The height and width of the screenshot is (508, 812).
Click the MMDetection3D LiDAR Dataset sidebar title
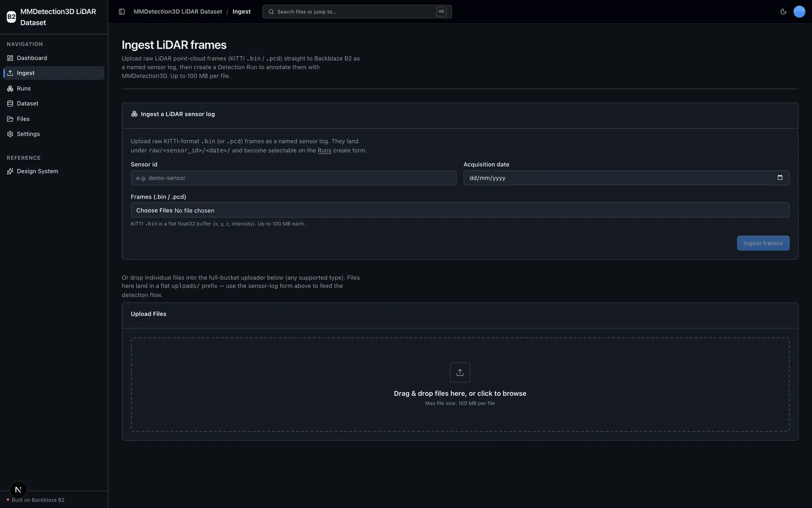(x=58, y=17)
